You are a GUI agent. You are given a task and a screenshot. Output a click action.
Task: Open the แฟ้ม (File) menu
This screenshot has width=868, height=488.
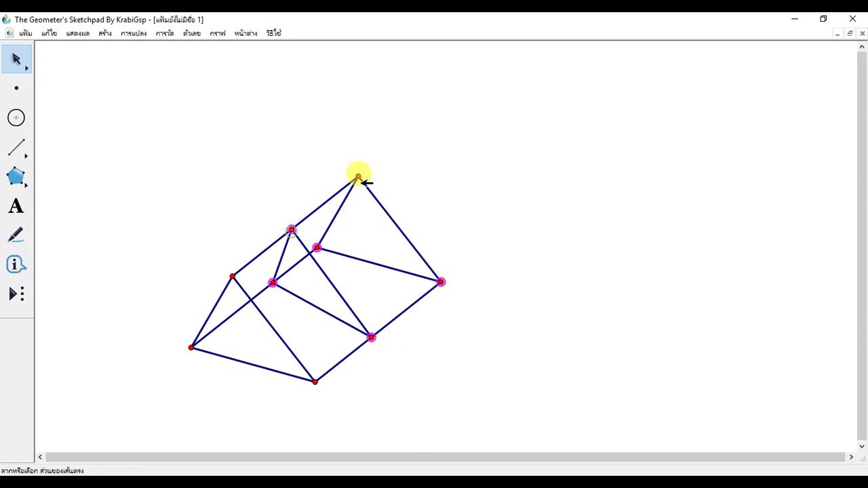pyautogui.click(x=26, y=33)
